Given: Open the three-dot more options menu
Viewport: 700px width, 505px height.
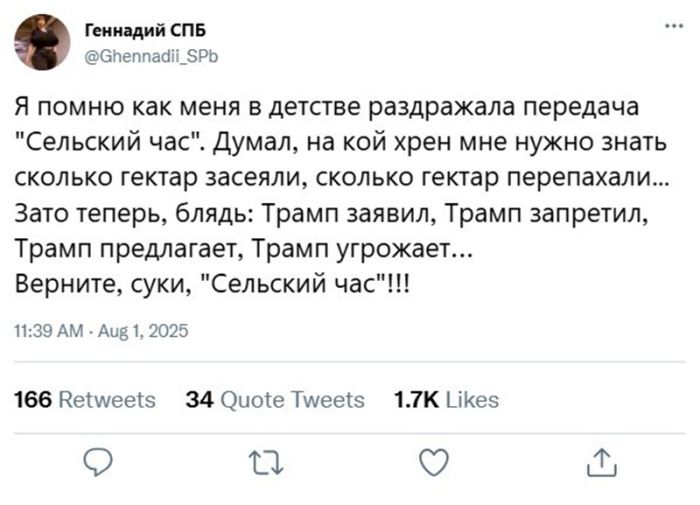Looking at the screenshot, I should click(660, 26).
